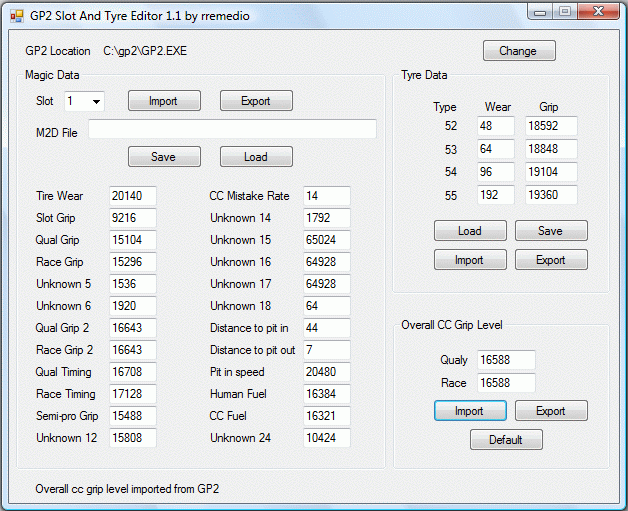
Task: Select the Qual Grip input box
Action: coord(133,240)
